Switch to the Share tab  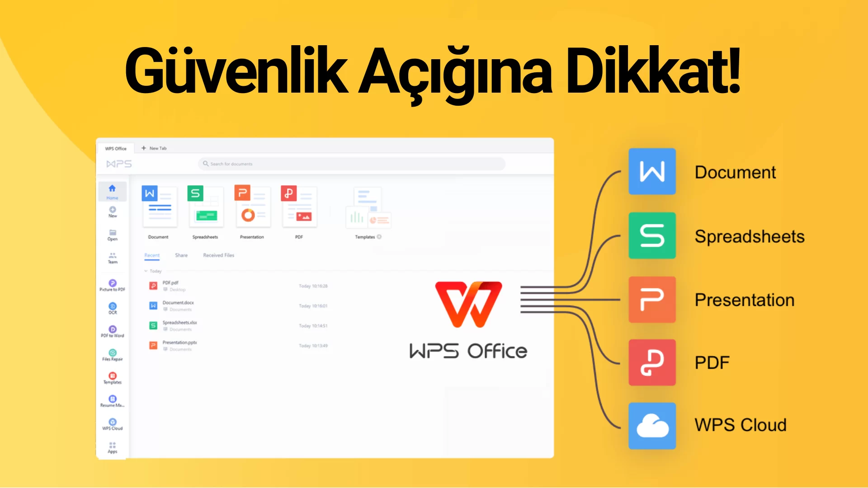point(181,254)
